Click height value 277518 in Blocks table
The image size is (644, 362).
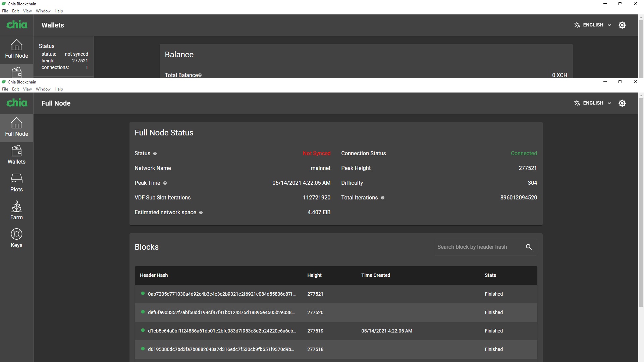tap(315, 349)
